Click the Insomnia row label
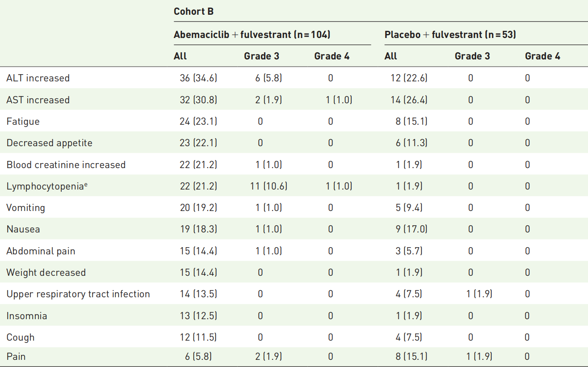This screenshot has width=588, height=367. 26,316
